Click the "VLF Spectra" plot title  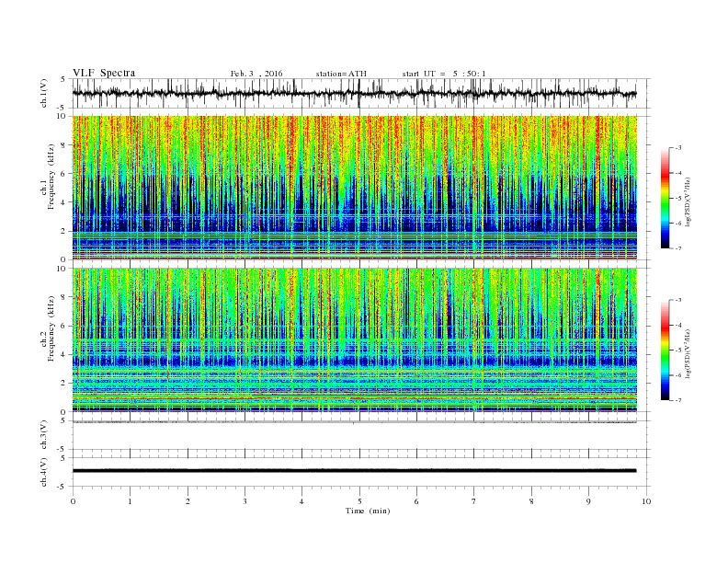[x=104, y=73]
